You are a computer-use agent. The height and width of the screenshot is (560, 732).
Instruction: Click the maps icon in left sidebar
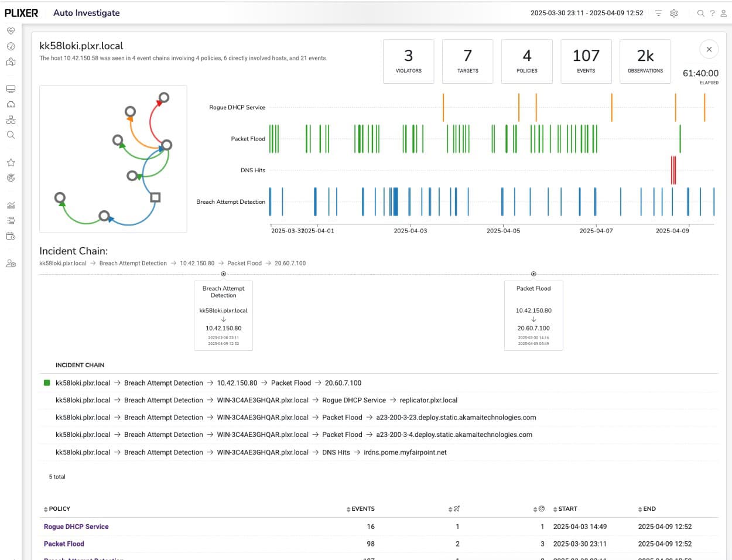click(11, 62)
